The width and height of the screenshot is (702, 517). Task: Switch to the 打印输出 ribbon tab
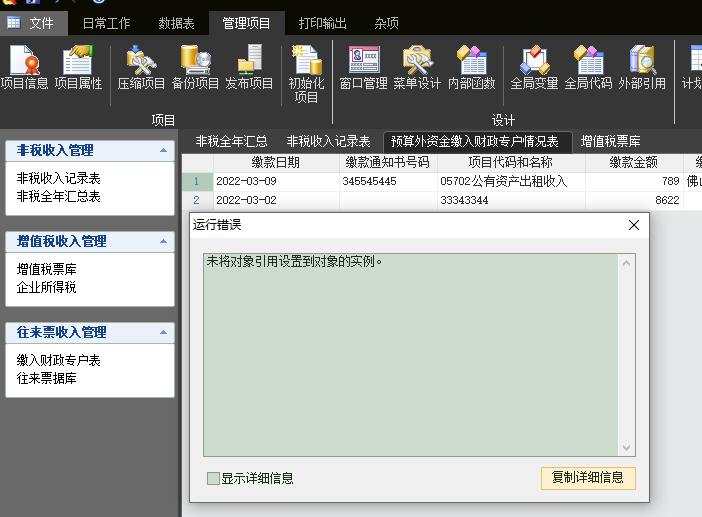tap(323, 23)
